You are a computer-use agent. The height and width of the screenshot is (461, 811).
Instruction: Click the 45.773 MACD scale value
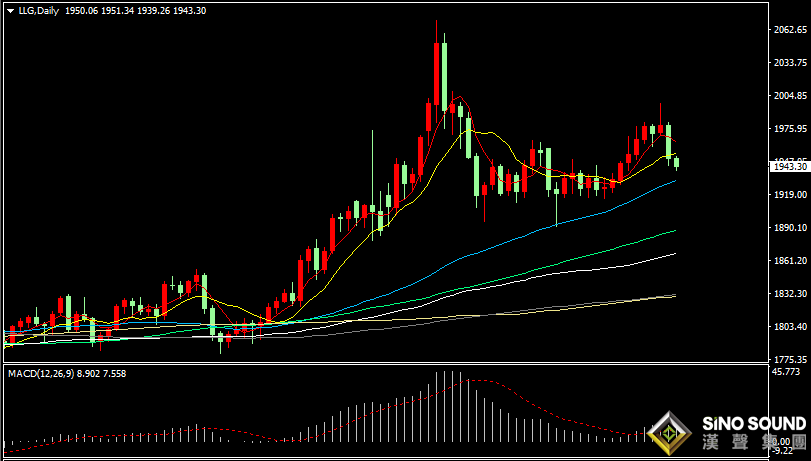click(786, 371)
